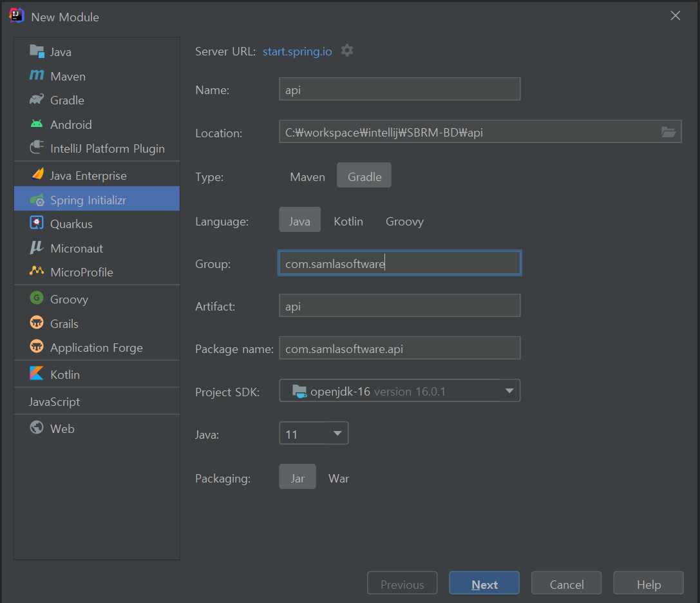Set language to Kotlin
The height and width of the screenshot is (603, 700).
pos(348,222)
